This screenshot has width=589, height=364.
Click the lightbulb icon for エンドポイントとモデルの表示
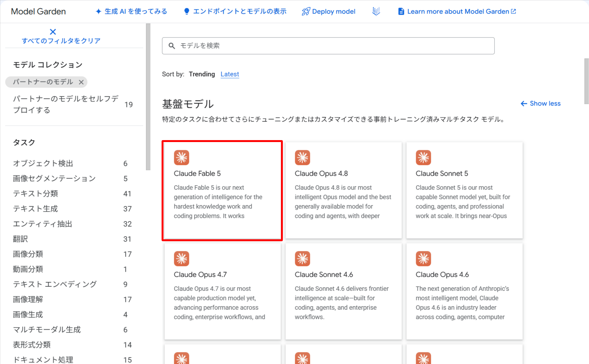pyautogui.click(x=186, y=12)
